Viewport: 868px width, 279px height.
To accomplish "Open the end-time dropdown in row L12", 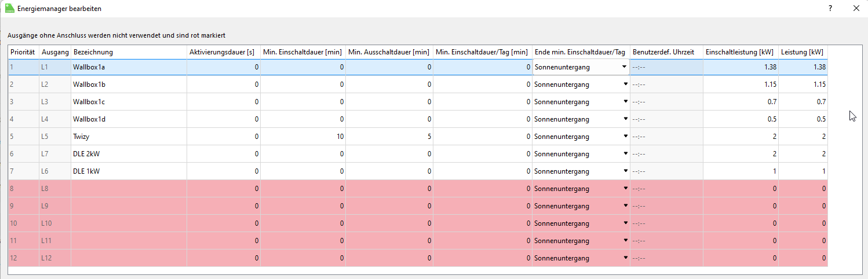I will click(626, 258).
